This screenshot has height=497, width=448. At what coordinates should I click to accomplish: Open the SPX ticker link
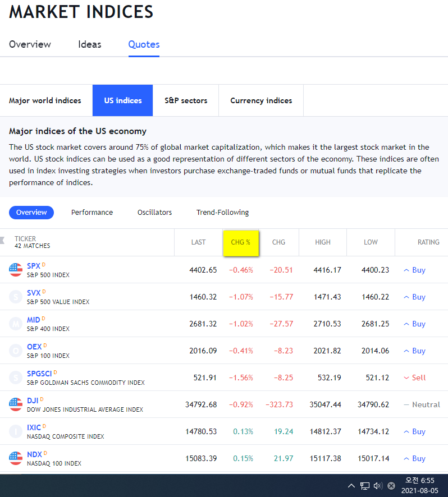(34, 266)
